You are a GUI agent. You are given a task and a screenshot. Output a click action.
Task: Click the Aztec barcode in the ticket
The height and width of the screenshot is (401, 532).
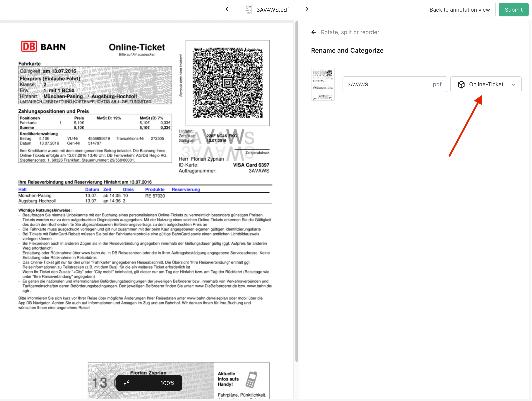click(227, 82)
